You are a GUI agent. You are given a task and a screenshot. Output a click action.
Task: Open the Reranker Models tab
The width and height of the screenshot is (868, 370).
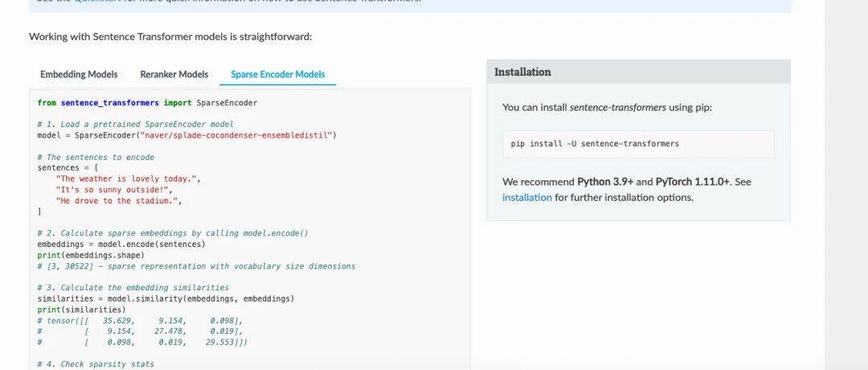(174, 74)
